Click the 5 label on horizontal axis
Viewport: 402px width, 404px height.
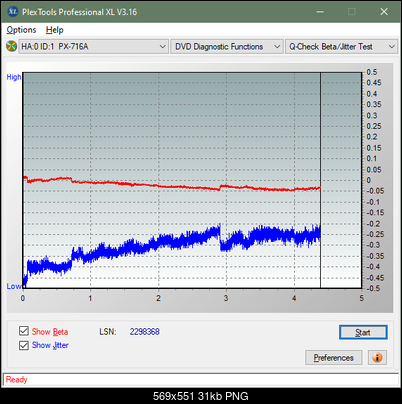click(362, 298)
